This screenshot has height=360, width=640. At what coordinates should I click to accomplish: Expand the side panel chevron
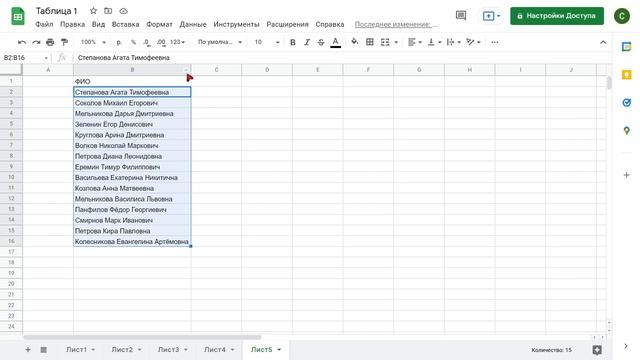pyautogui.click(x=626, y=346)
